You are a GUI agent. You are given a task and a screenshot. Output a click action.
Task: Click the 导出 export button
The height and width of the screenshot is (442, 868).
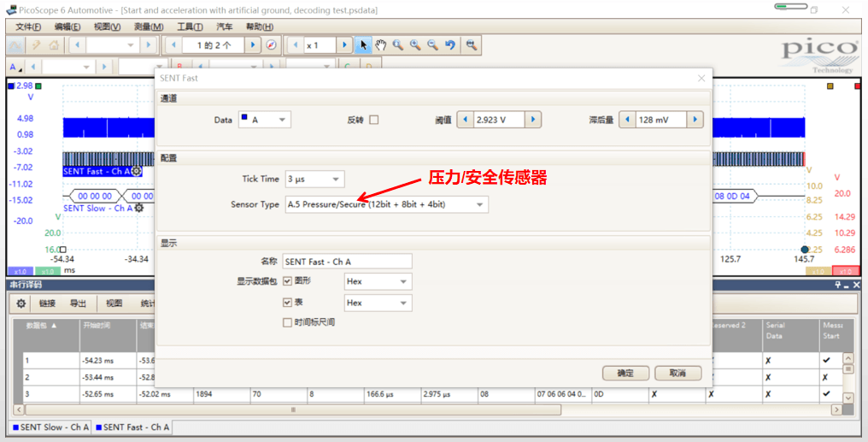(x=78, y=303)
